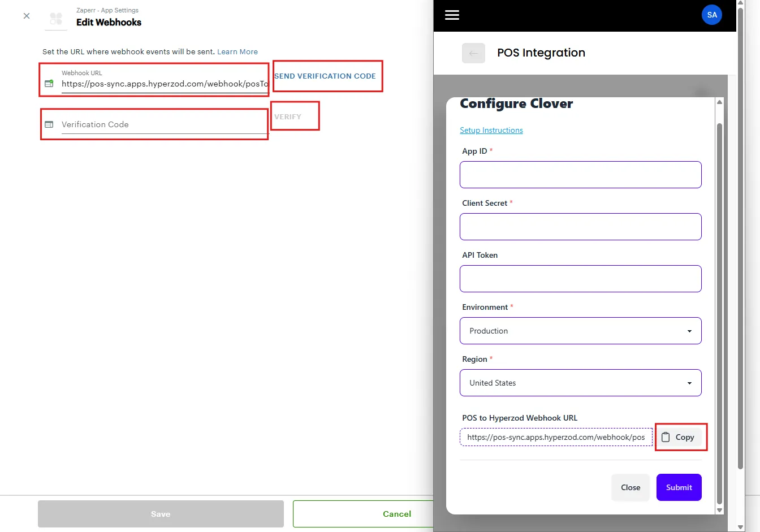Click the Zaperr app logo icon
Viewport: 760px width, 532px height.
click(56, 19)
